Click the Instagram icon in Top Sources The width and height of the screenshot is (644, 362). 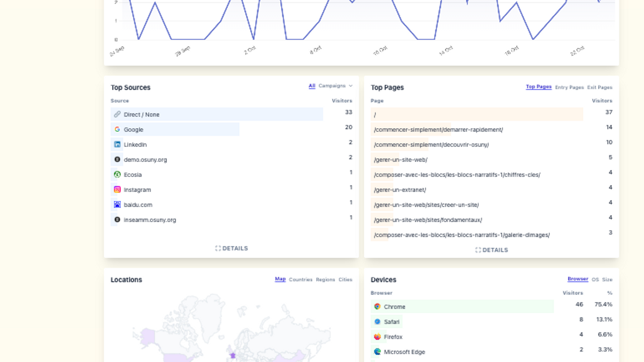tap(117, 190)
